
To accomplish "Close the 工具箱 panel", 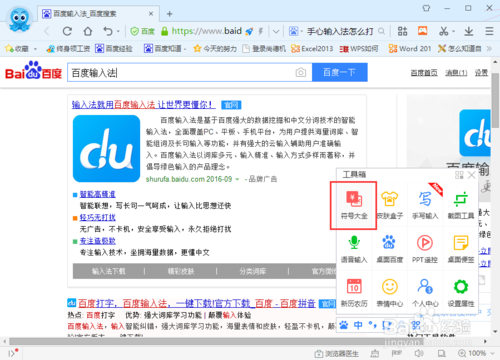I will (x=471, y=175).
